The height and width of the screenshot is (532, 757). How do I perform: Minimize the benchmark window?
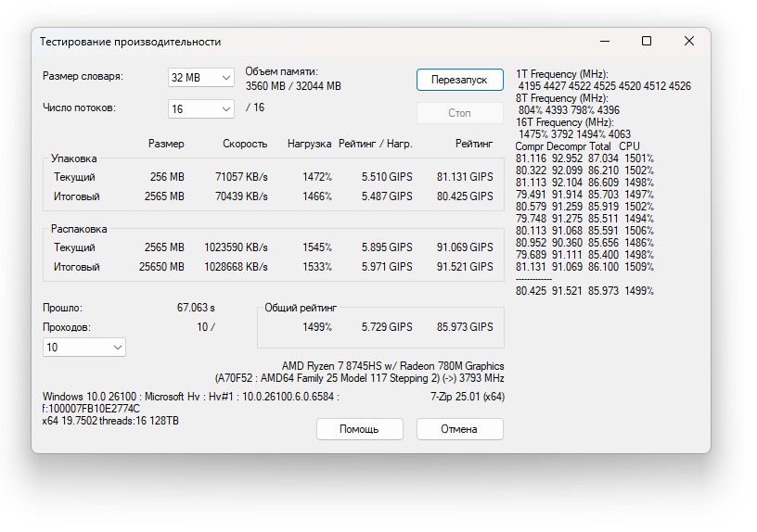tap(604, 42)
